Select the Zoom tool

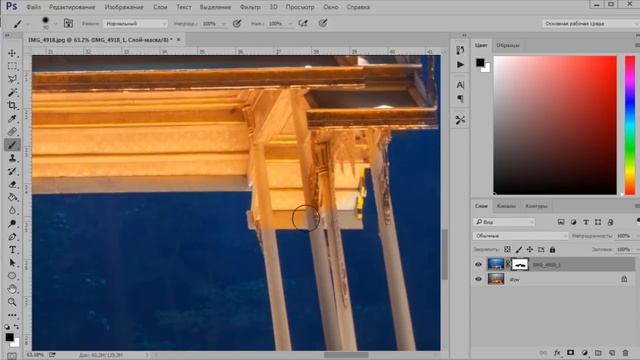(x=12, y=302)
